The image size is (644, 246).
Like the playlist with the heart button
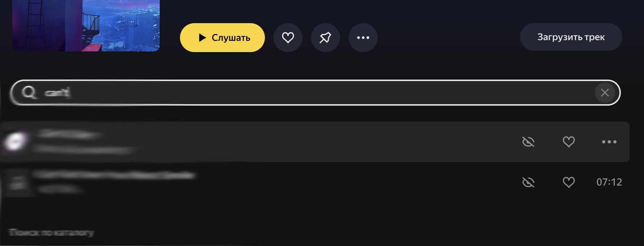pyautogui.click(x=288, y=38)
